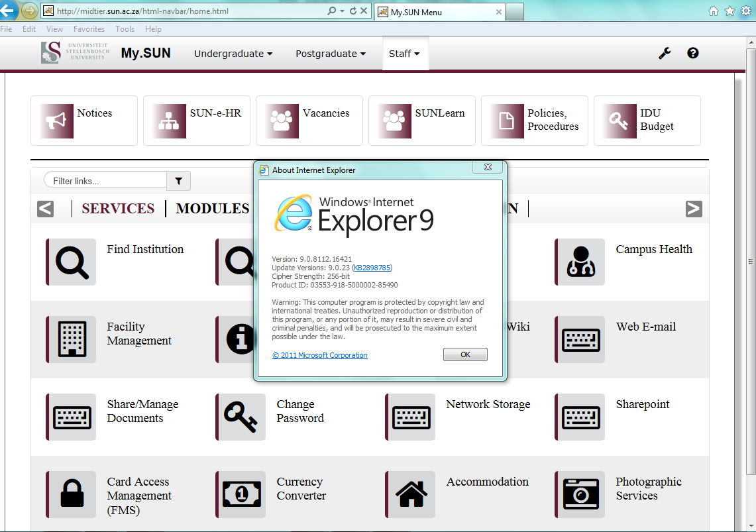Viewport: 756px width, 532px height.
Task: Expand the Staff dropdown menu
Action: tap(405, 54)
